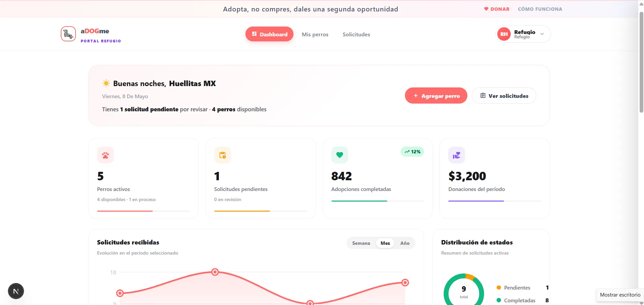The image size is (644, 305).
Task: Click the Solicitudes recibidas heading
Action: [128, 242]
